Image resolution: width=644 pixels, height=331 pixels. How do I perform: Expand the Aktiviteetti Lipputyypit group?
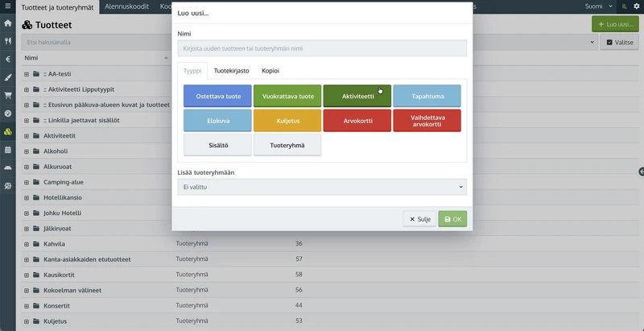(x=27, y=89)
